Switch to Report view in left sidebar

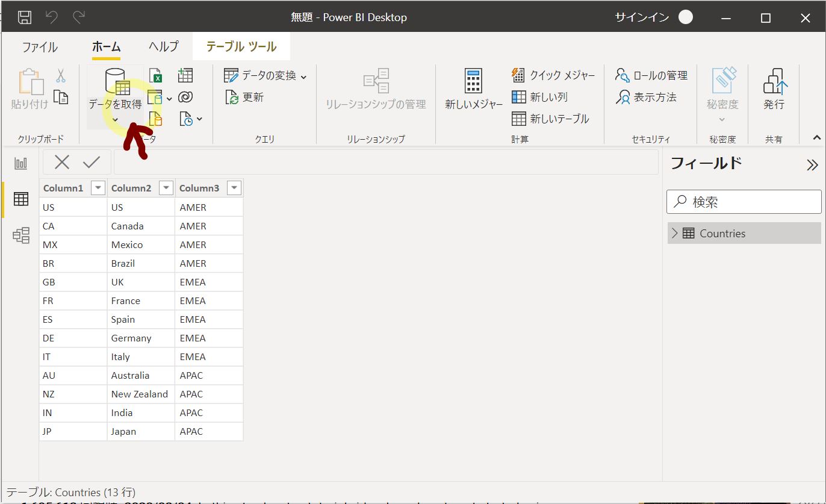click(21, 164)
